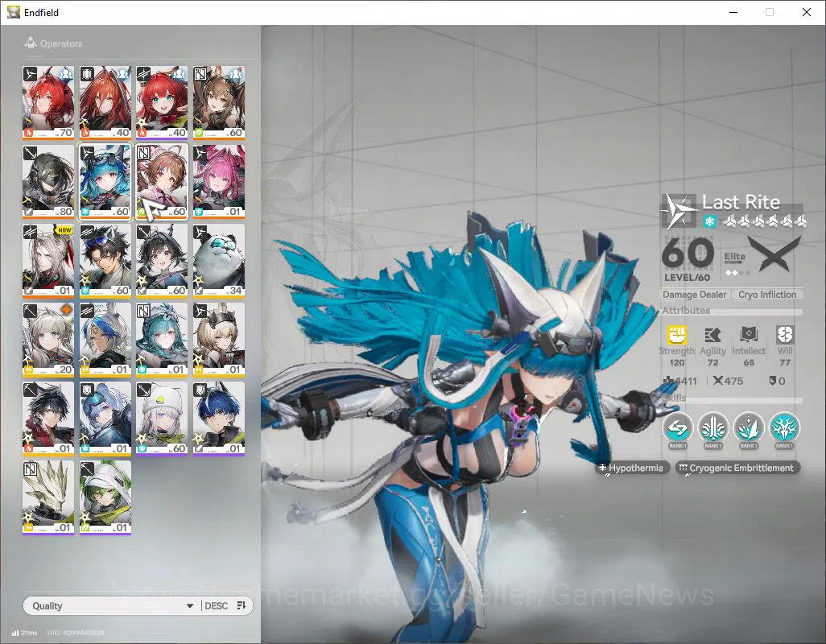Open the Quality sort dropdown
Screen dimensions: 826x644
click(x=113, y=606)
